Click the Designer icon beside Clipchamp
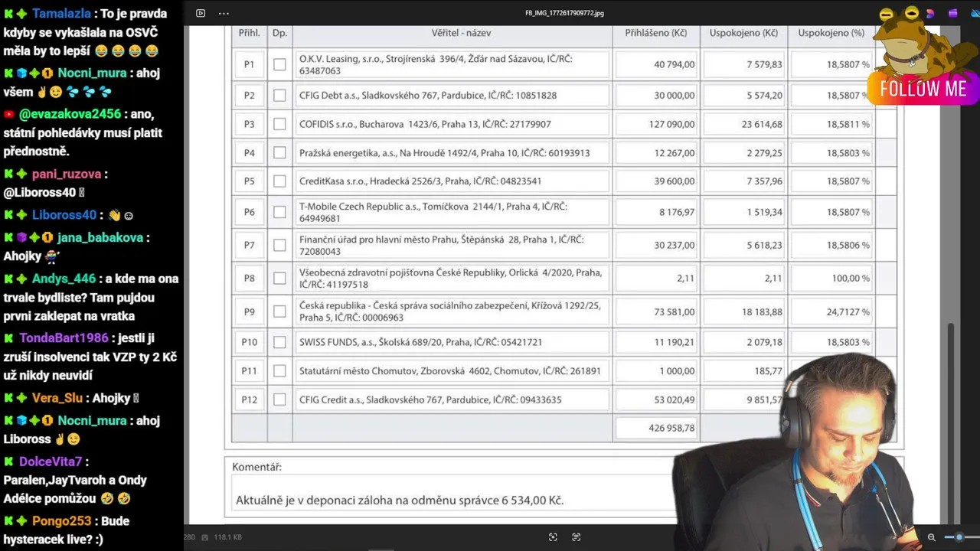The height and width of the screenshot is (551, 980). coord(930,13)
